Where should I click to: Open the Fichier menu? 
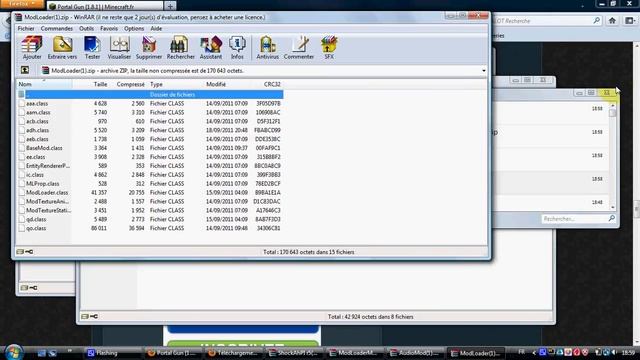pyautogui.click(x=26, y=29)
